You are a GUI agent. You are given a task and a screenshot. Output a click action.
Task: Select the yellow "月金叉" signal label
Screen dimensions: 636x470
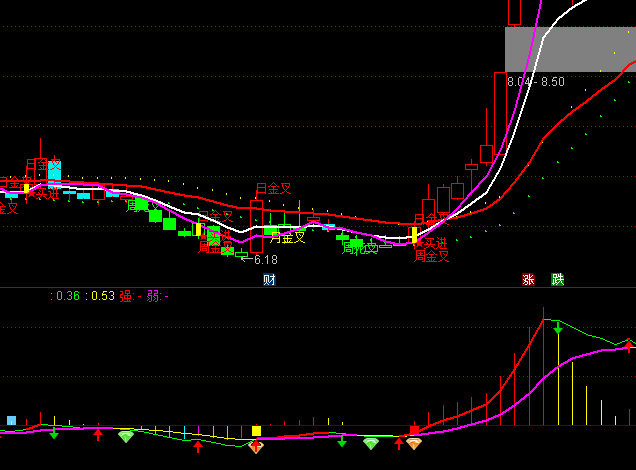(287, 237)
